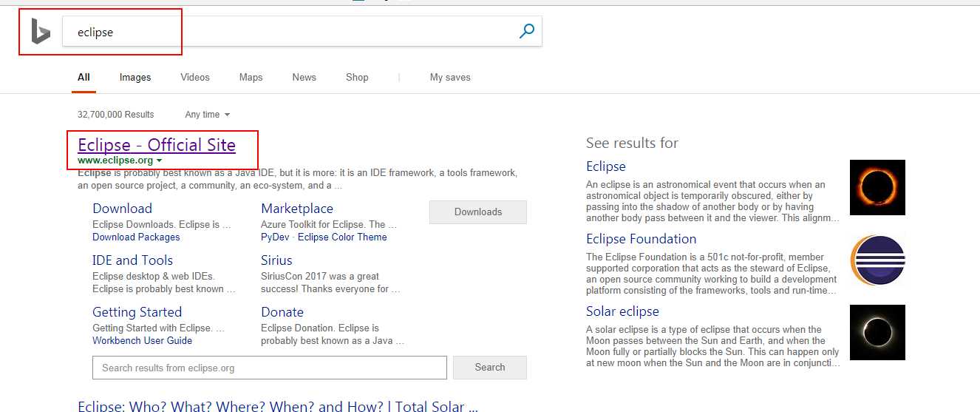
Task: Open the Workbench User Guide link
Action: click(142, 340)
